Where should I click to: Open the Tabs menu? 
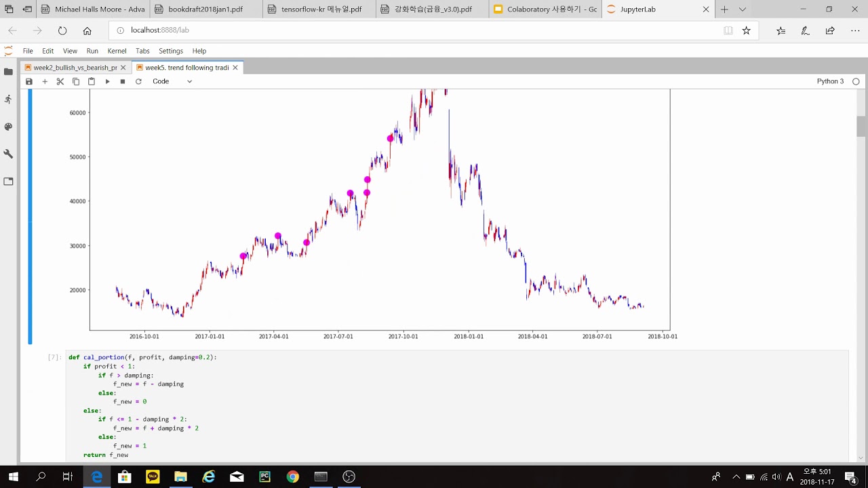tap(142, 51)
